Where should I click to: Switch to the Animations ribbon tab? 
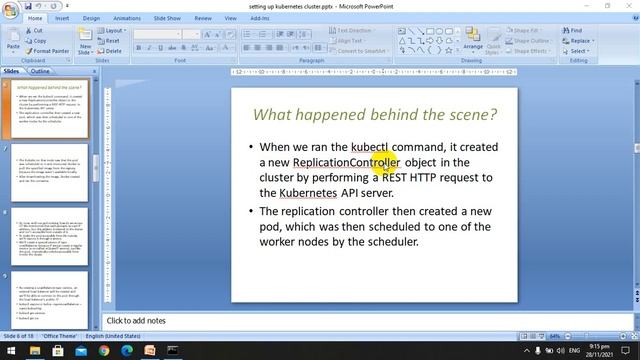(x=127, y=18)
